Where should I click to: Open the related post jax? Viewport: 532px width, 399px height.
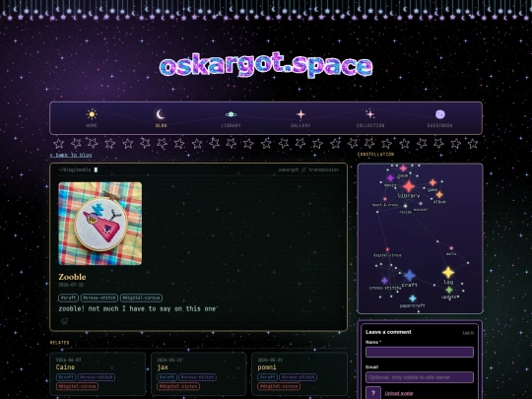coord(163,367)
